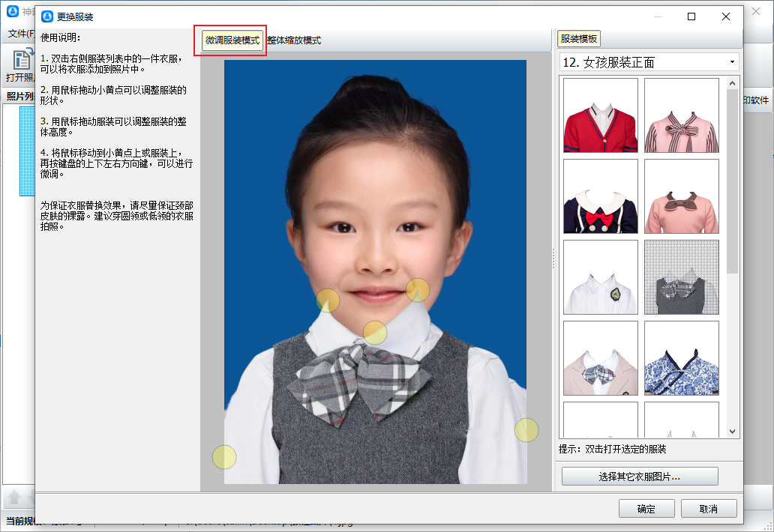Switch to the 微调服装模式 tab
This screenshot has width=774, height=532.
pyautogui.click(x=232, y=40)
